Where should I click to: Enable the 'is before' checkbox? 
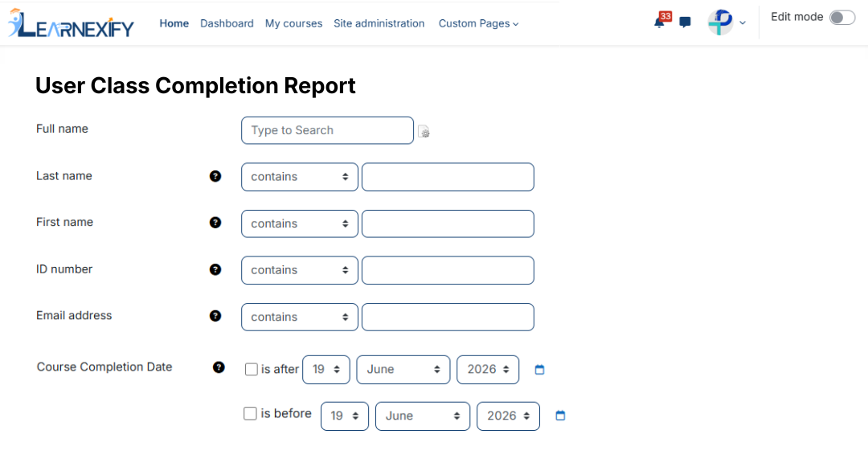tap(250, 413)
